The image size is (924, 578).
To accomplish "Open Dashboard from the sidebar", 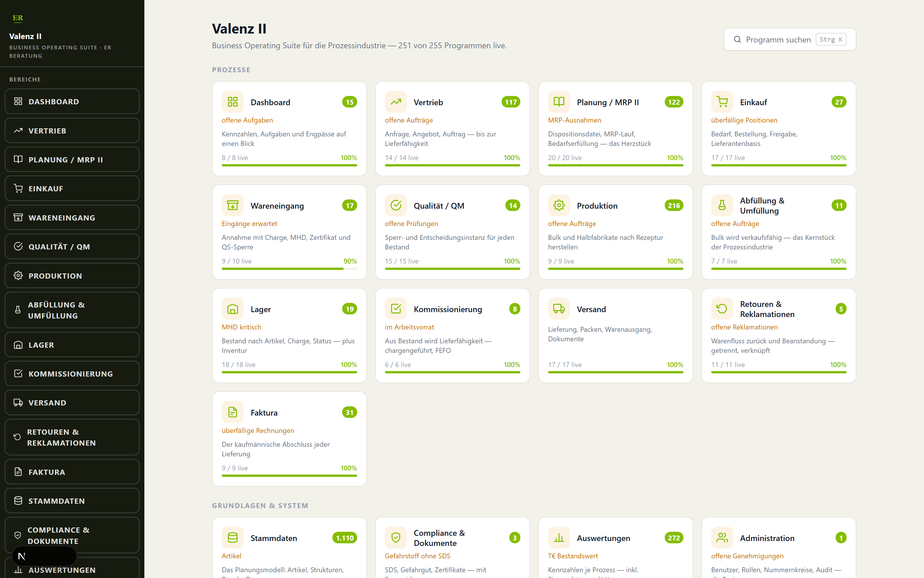I will pos(72,101).
